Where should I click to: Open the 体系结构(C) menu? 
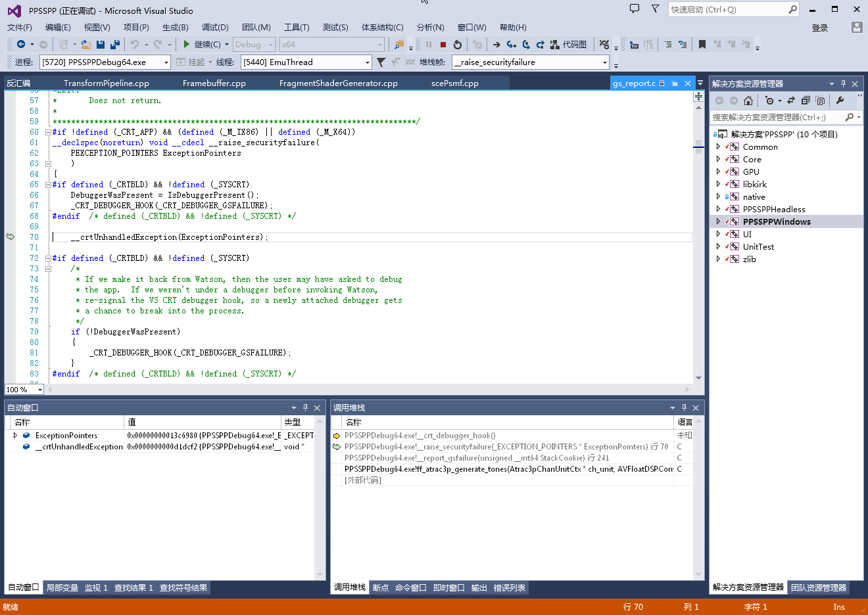383,27
